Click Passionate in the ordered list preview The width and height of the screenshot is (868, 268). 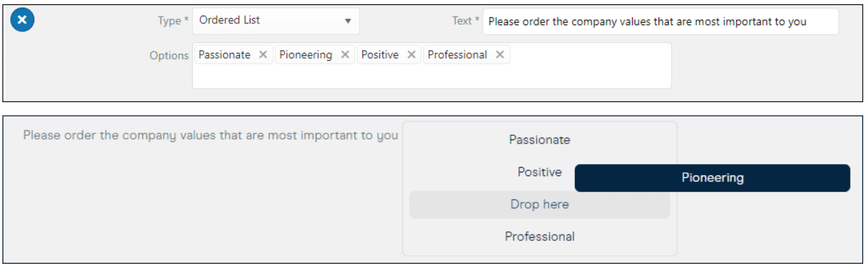click(540, 140)
